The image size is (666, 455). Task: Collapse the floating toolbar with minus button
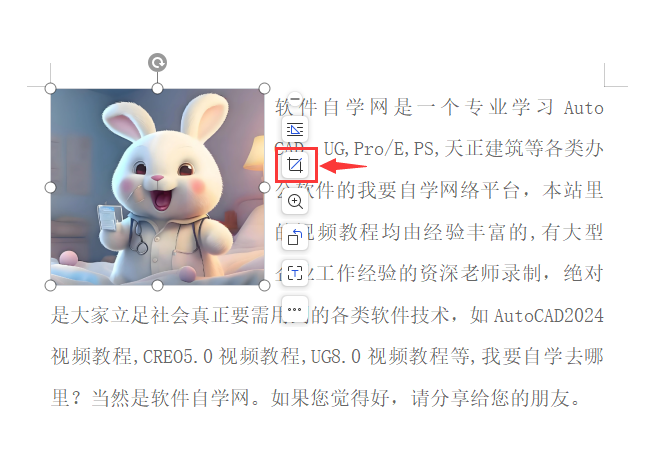295,99
